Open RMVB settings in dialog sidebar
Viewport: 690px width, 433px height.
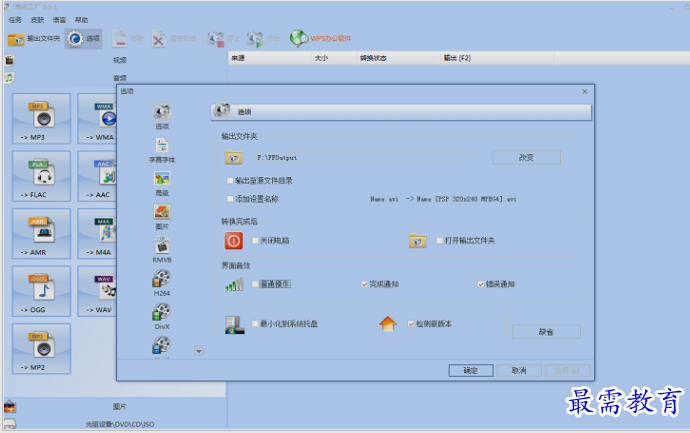point(162,250)
